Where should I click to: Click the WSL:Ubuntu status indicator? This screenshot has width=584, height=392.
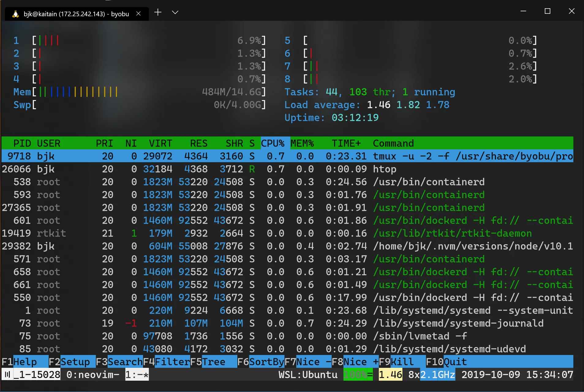pos(308,375)
